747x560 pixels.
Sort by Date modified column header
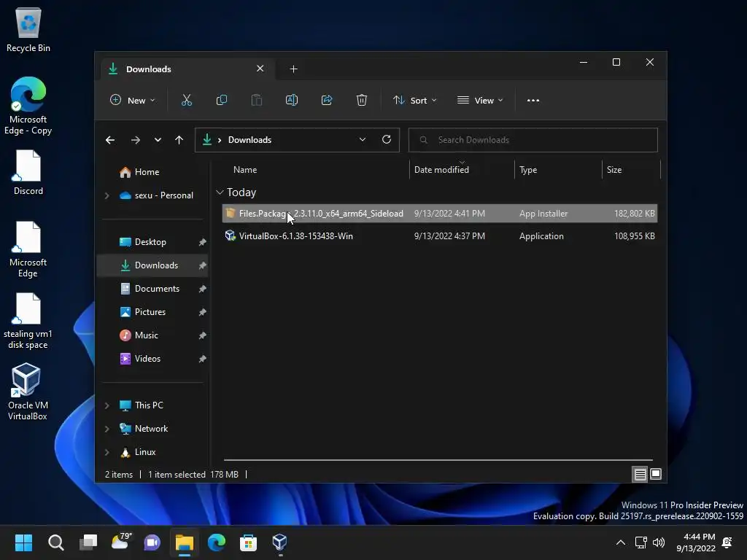(x=441, y=170)
